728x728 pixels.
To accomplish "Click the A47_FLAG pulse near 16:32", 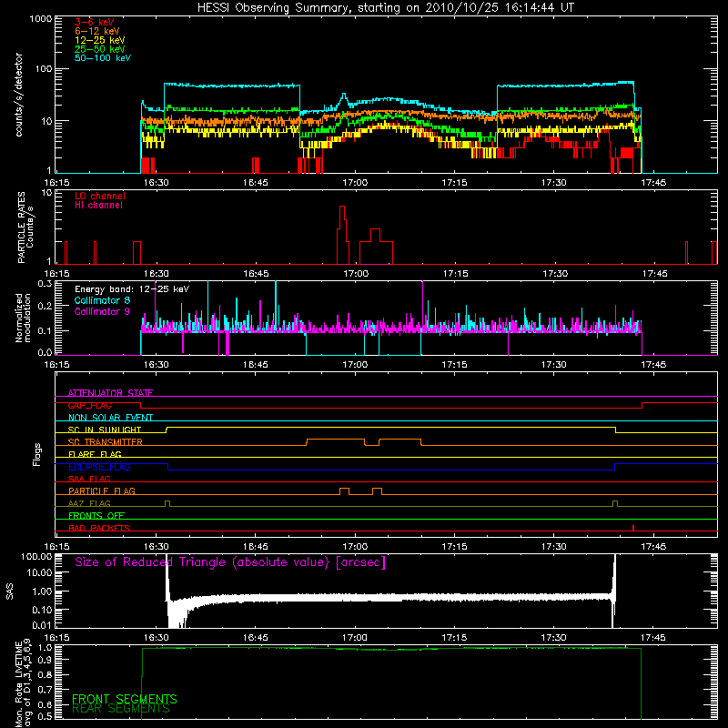I will coord(167,503).
